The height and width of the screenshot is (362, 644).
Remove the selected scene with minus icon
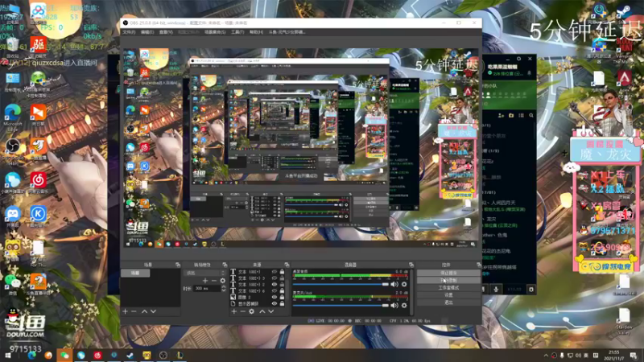click(134, 311)
